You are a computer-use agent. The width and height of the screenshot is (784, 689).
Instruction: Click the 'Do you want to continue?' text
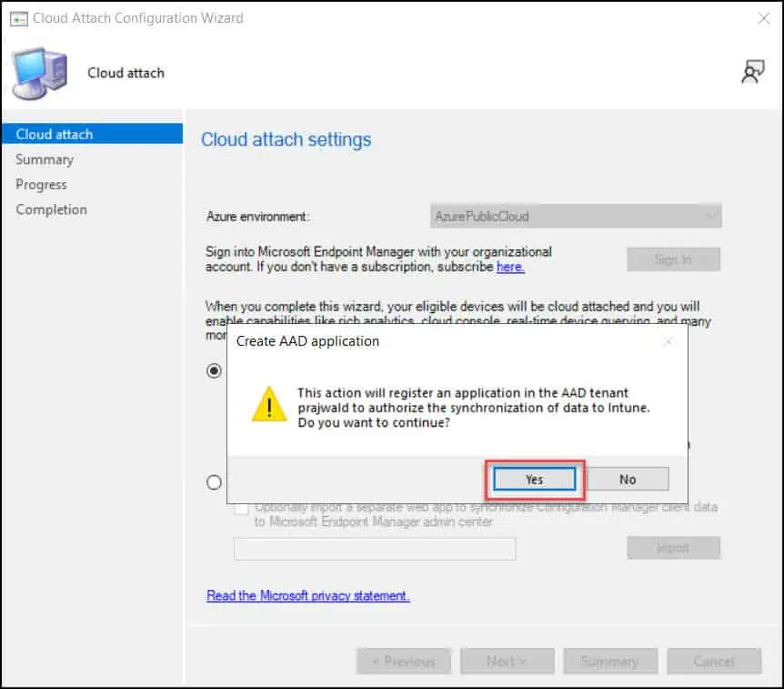pos(374,423)
